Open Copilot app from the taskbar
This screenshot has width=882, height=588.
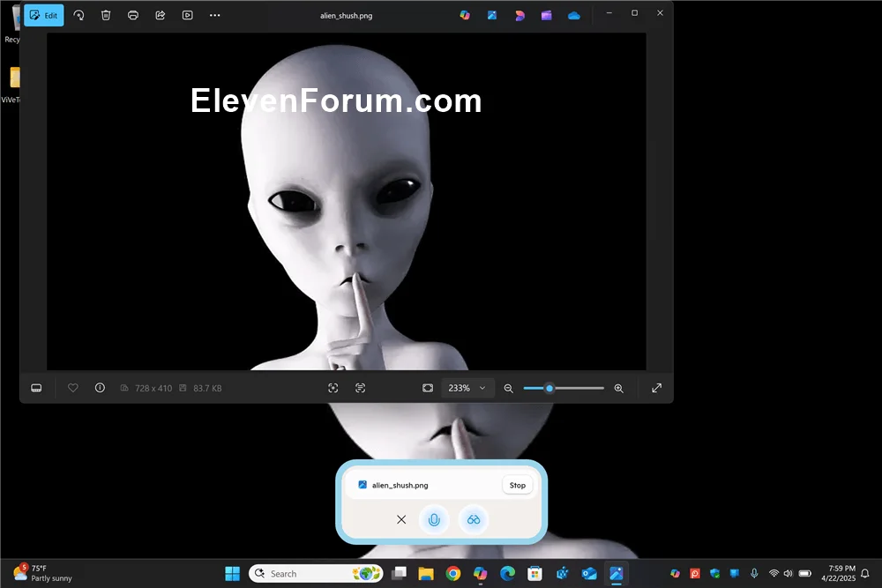(x=481, y=573)
